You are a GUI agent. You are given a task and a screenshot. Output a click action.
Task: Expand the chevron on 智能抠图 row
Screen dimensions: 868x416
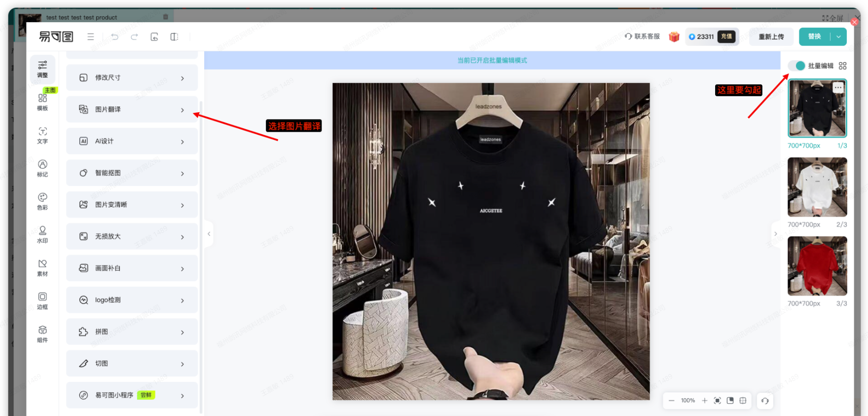(182, 174)
